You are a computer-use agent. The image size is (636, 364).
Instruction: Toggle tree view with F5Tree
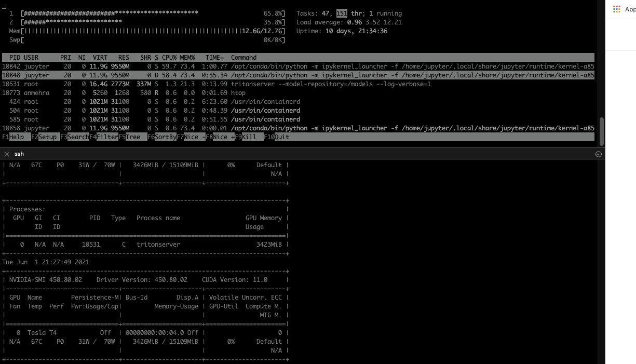pyautogui.click(x=130, y=137)
